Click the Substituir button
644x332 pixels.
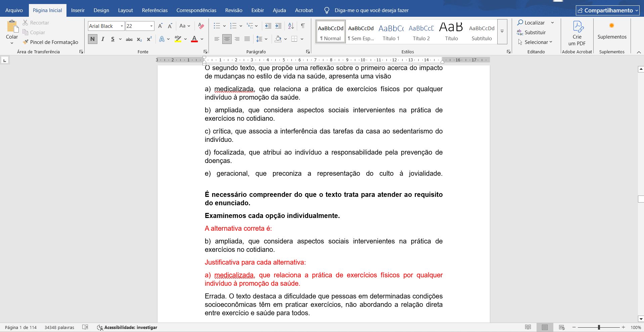(532, 32)
